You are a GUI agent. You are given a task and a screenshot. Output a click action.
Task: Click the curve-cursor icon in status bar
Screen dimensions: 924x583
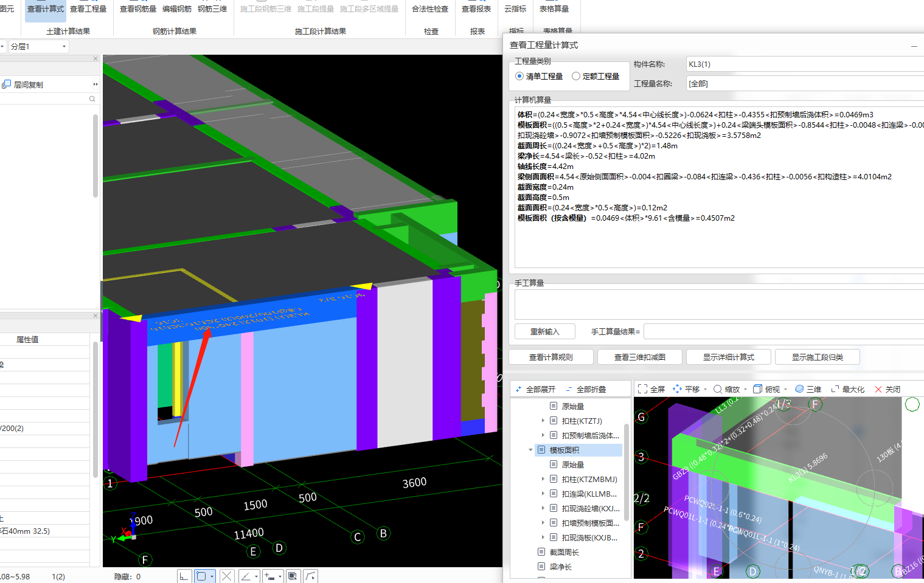click(x=310, y=576)
